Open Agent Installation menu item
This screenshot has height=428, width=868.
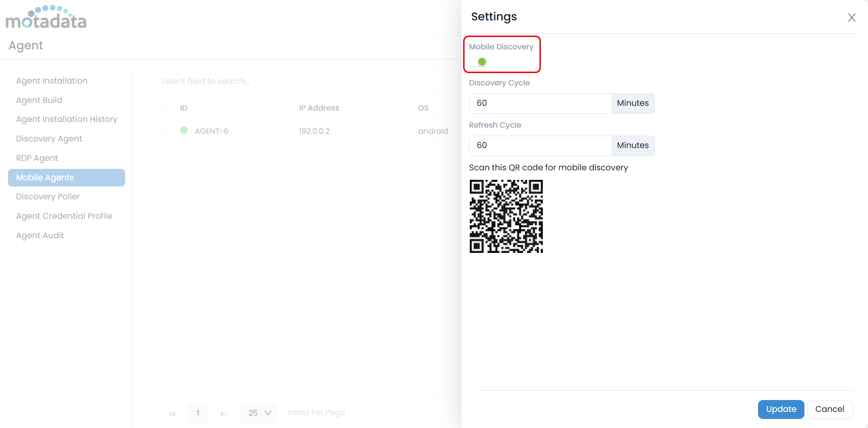52,81
